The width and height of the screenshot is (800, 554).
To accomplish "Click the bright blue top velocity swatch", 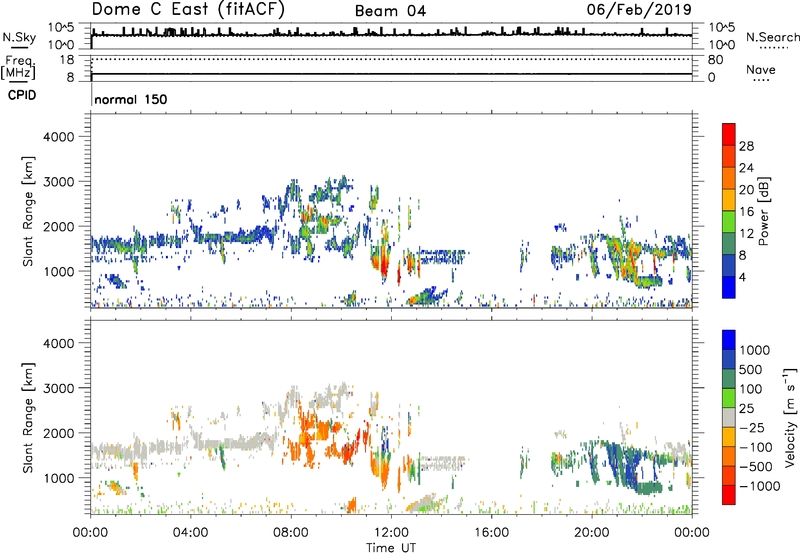I will [729, 340].
